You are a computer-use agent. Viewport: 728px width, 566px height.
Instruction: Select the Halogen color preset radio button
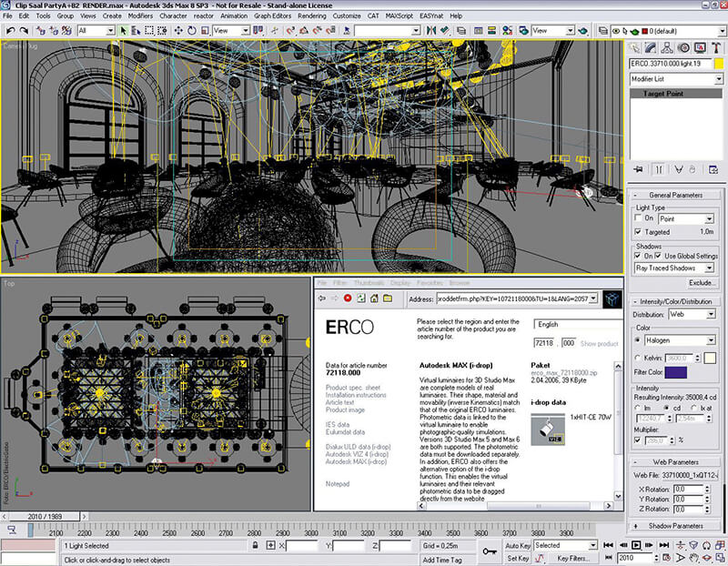638,340
